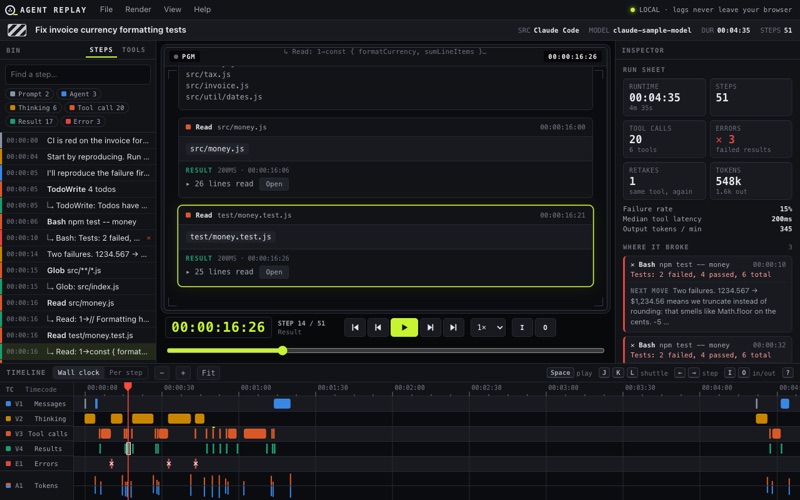Viewport: 800px width, 500px height.
Task: Open first Bash npm test failure card
Action: pyautogui.click(x=708, y=293)
